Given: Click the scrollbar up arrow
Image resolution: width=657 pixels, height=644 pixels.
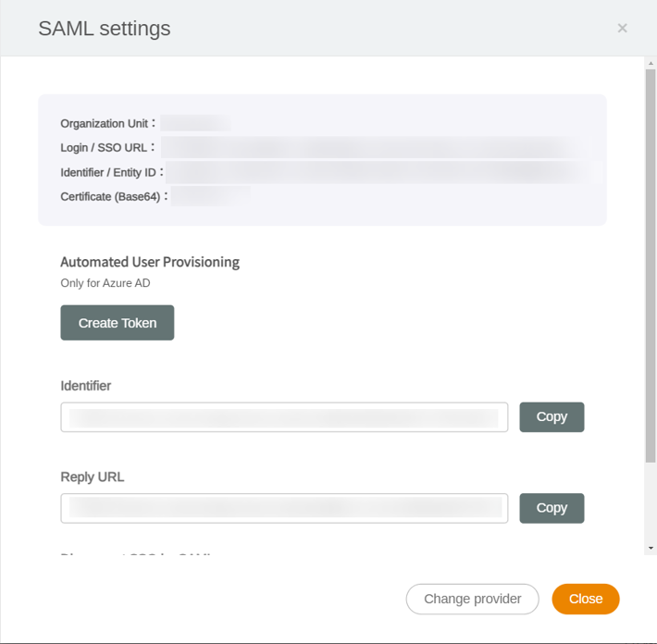Looking at the screenshot, I should [x=651, y=62].
